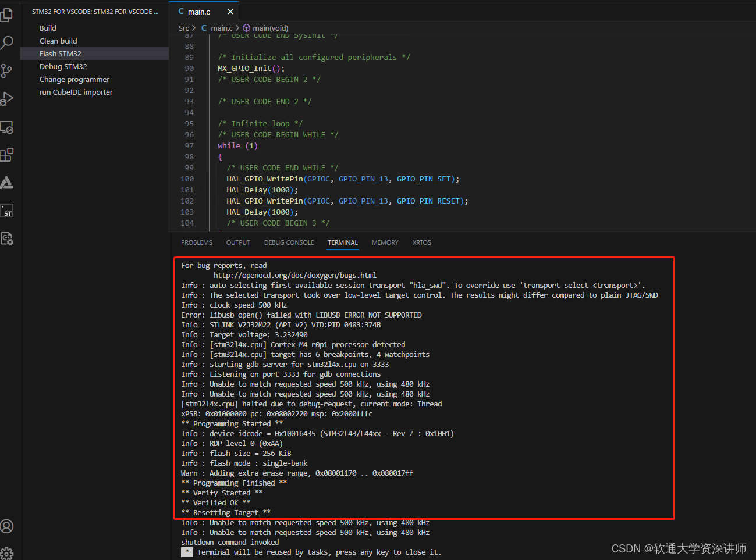Viewport: 756px width, 560px height.
Task: Click the C file icon on main.c tab
Action: (182, 12)
